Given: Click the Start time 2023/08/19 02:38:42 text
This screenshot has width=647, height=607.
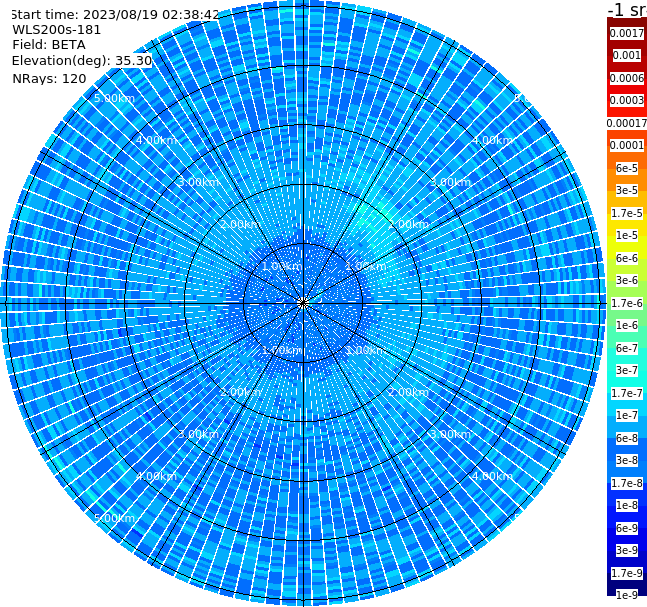Looking at the screenshot, I should tap(115, 15).
